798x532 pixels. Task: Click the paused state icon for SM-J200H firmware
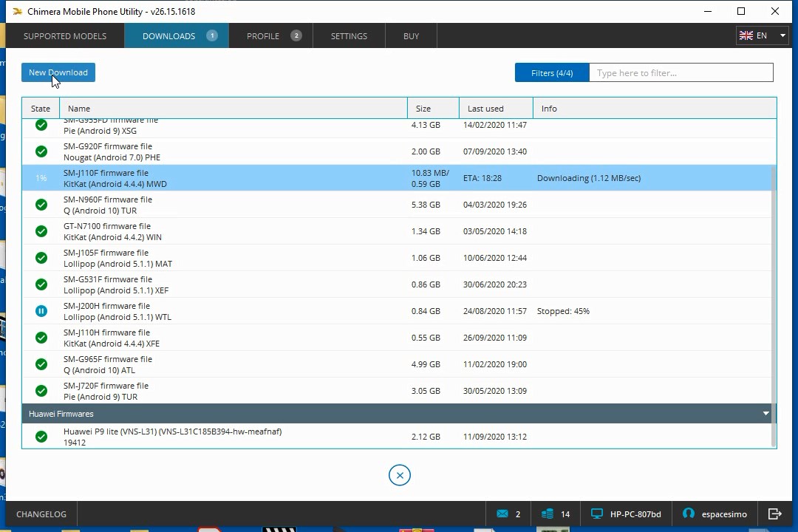[x=41, y=311]
